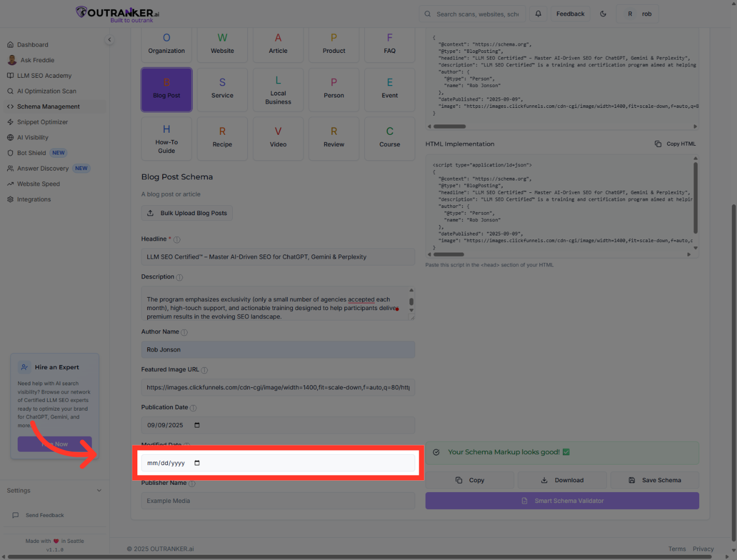The image size is (737, 560).
Task: Select the Blog Post schema type
Action: 166,90
